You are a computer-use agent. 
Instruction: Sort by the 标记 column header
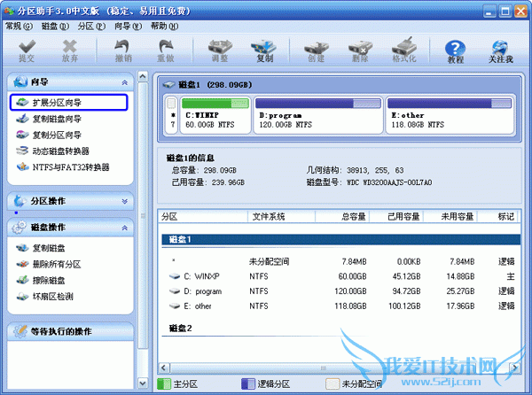point(497,216)
